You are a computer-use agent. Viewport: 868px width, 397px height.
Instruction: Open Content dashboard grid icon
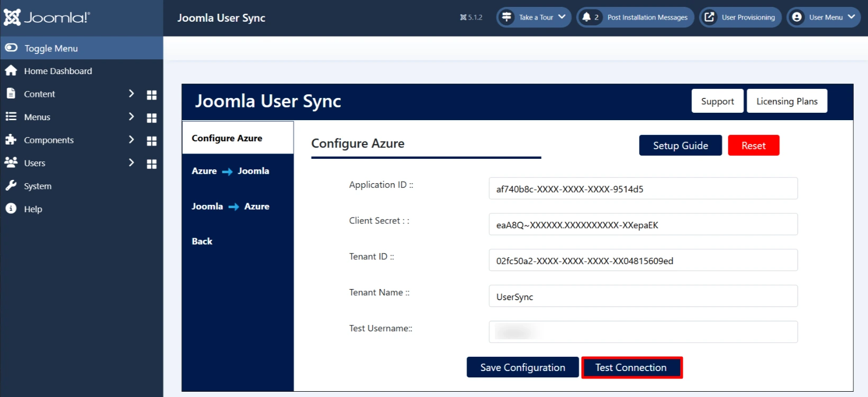coord(151,95)
